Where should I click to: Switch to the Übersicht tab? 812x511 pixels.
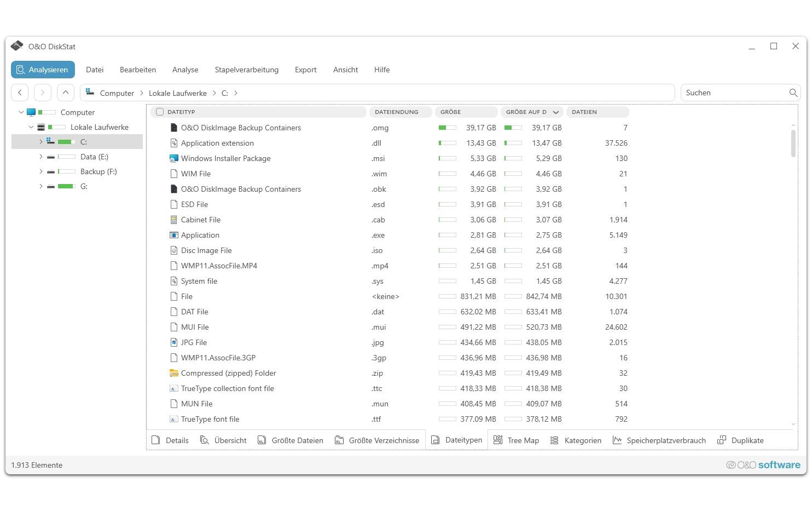point(223,440)
